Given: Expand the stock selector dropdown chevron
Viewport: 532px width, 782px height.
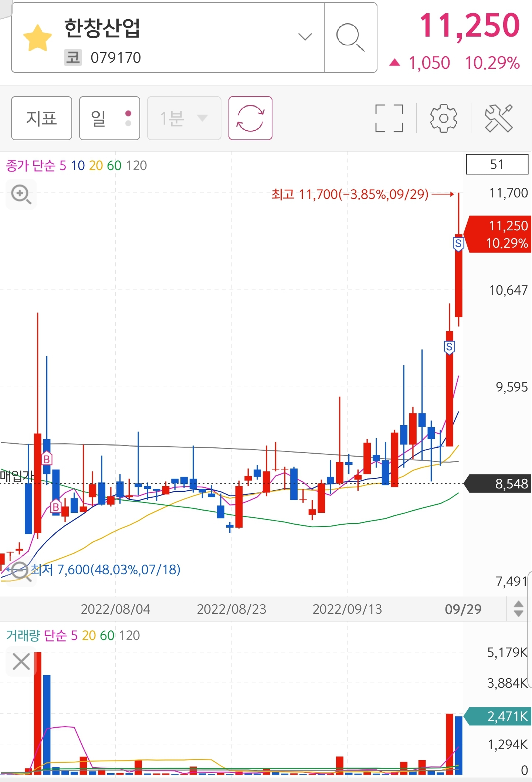Looking at the screenshot, I should (x=305, y=37).
